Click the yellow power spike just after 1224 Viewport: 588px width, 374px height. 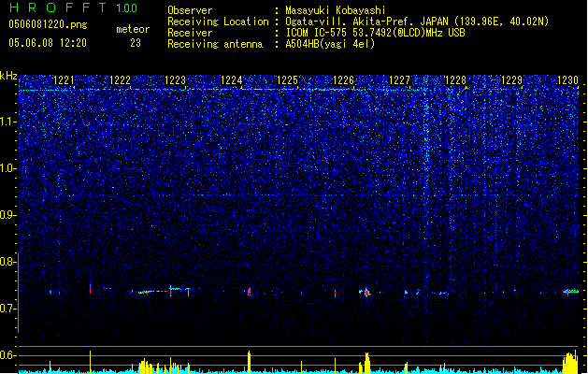[249, 363]
